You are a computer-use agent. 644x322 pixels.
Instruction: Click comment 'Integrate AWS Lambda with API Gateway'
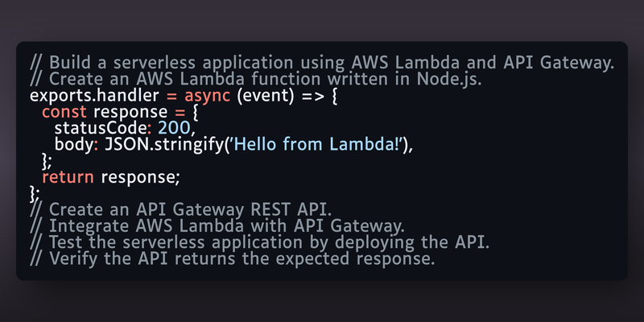coord(217,226)
